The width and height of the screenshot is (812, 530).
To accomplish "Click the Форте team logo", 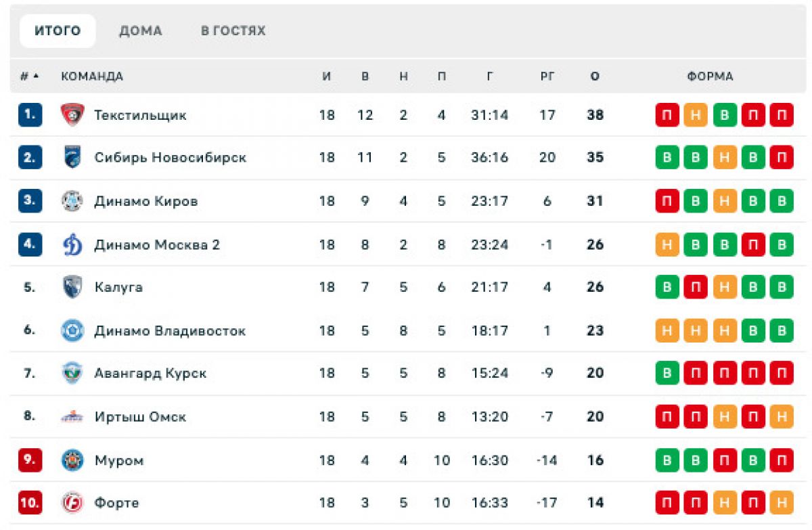I will (x=72, y=503).
